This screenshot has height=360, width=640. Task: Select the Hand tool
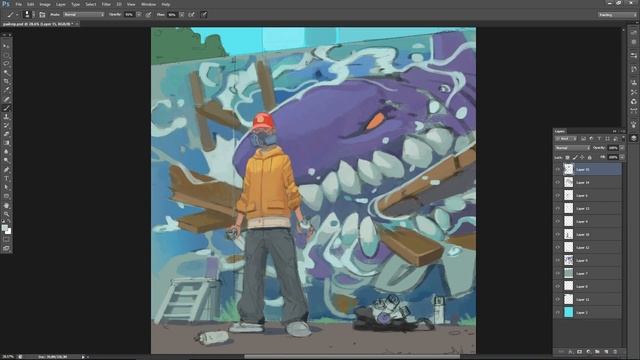coord(6,205)
